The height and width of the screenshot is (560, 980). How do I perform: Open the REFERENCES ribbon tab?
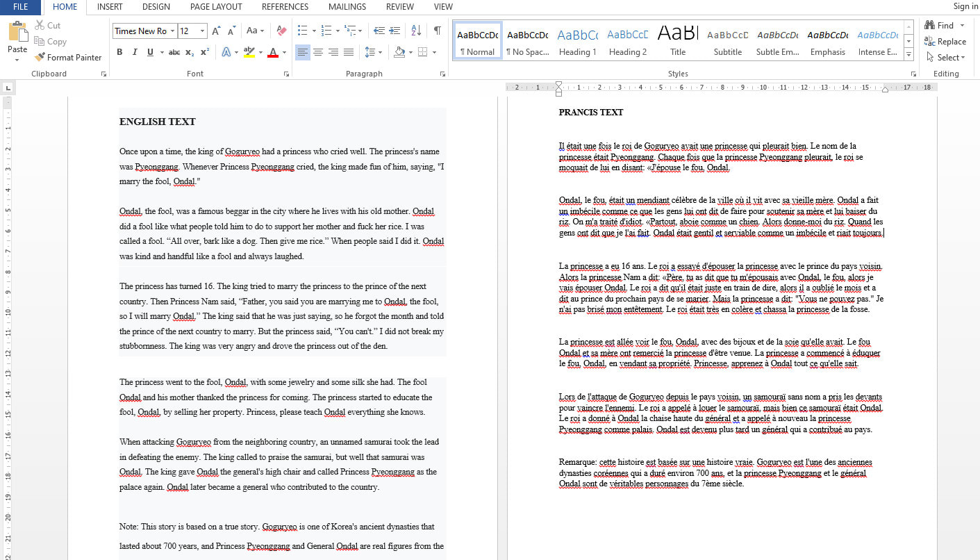click(x=286, y=7)
